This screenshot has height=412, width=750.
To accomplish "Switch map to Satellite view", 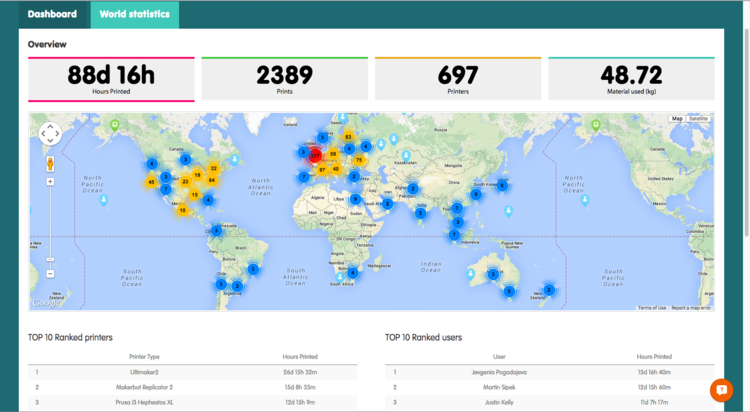I will click(699, 119).
